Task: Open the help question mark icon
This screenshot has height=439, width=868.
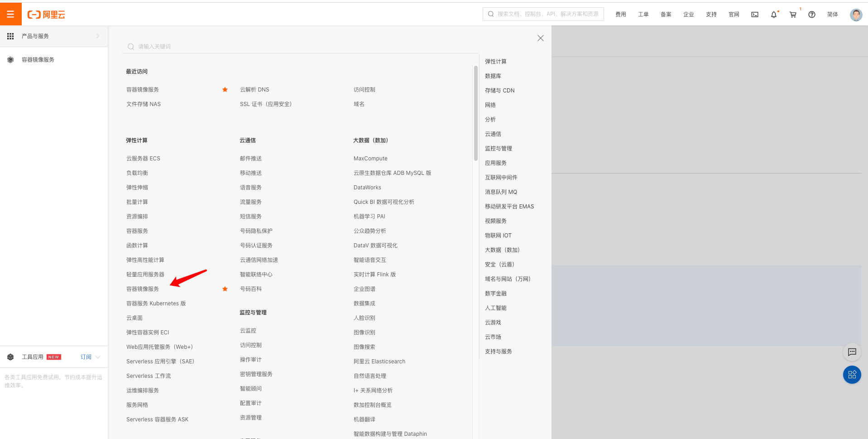Action: (812, 14)
